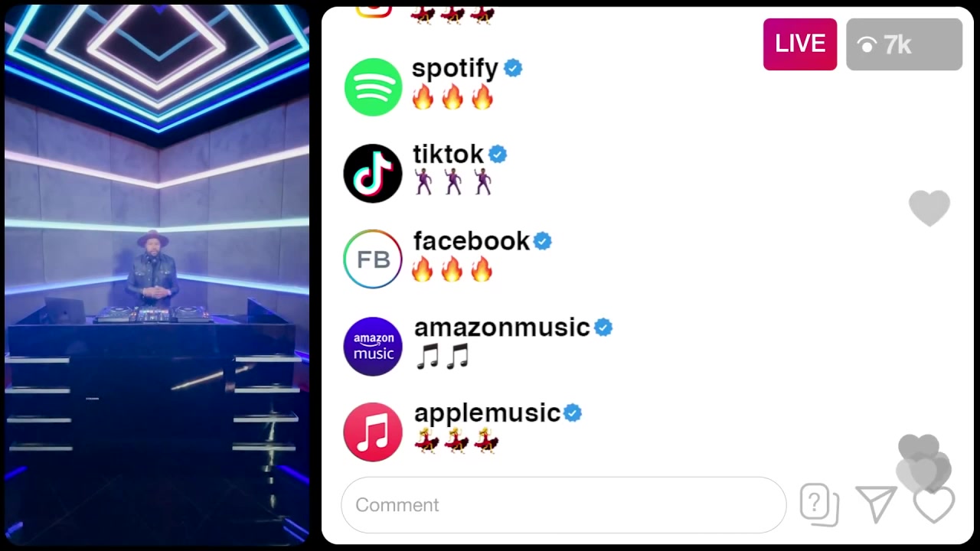Image resolution: width=980 pixels, height=551 pixels.
Task: Click the verified badge beside tiktok
Action: click(498, 155)
